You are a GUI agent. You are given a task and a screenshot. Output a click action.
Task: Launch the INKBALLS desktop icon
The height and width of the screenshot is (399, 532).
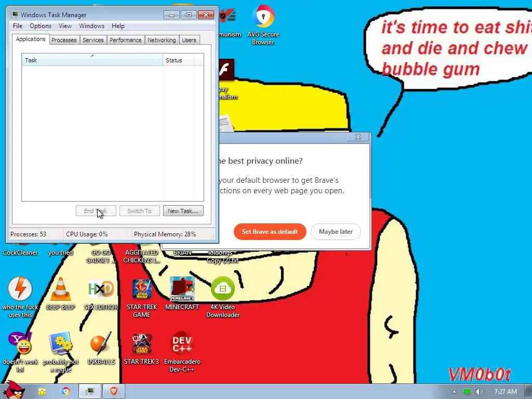[x=101, y=348]
